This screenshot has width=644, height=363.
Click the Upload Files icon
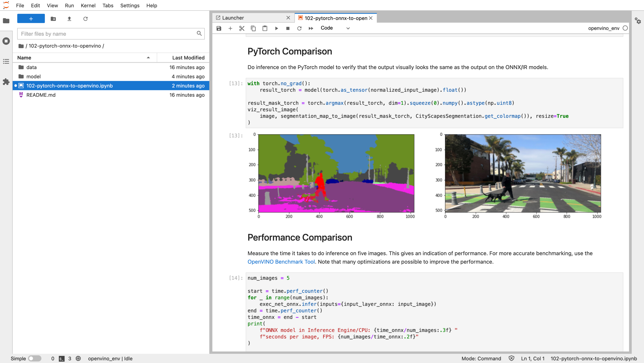tap(69, 19)
